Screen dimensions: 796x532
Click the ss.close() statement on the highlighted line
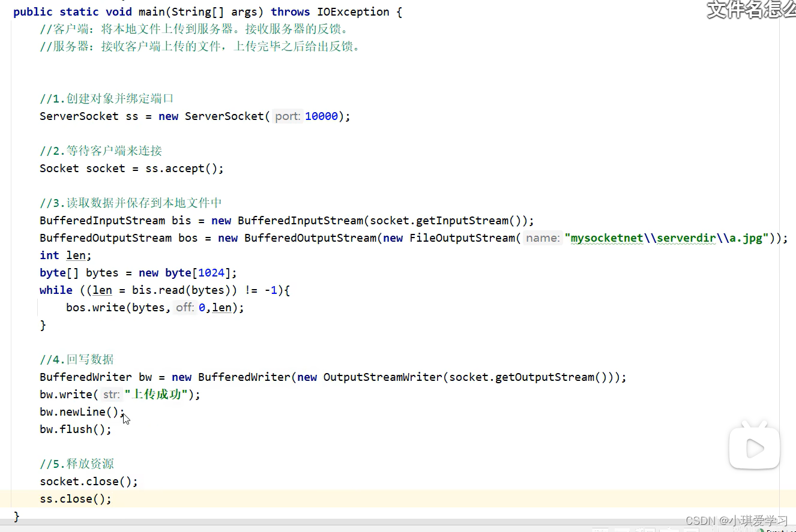(x=76, y=498)
